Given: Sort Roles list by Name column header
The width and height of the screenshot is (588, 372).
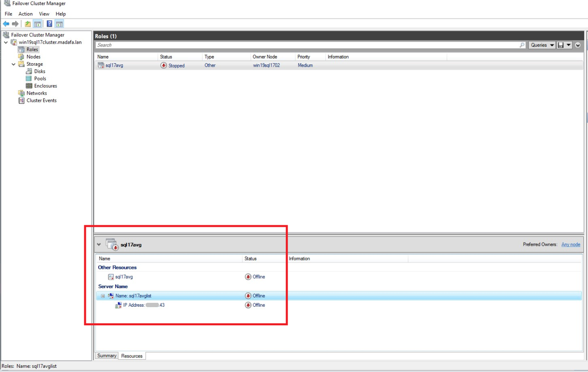Looking at the screenshot, I should (126, 57).
